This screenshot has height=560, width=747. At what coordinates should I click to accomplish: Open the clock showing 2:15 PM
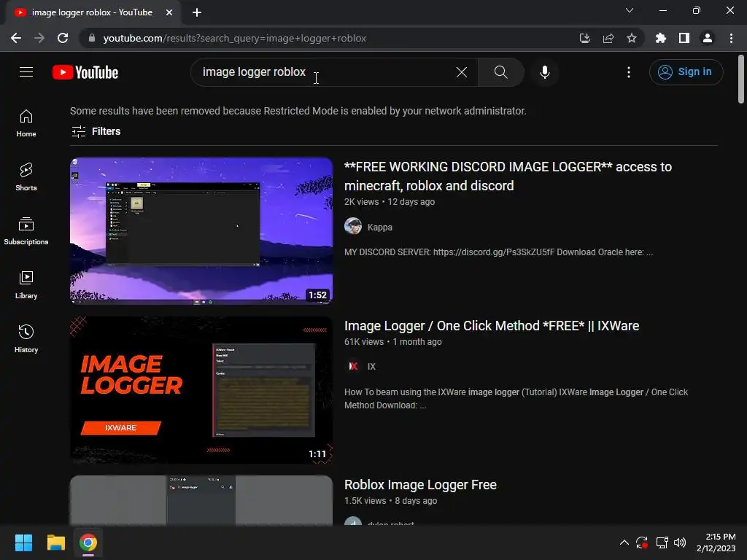[x=716, y=542]
